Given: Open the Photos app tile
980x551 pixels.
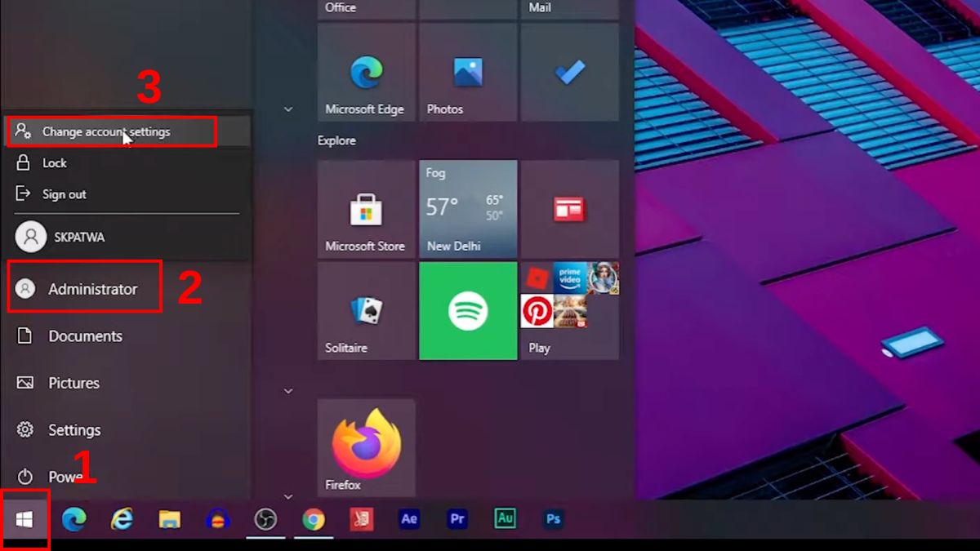Looking at the screenshot, I should pyautogui.click(x=467, y=72).
